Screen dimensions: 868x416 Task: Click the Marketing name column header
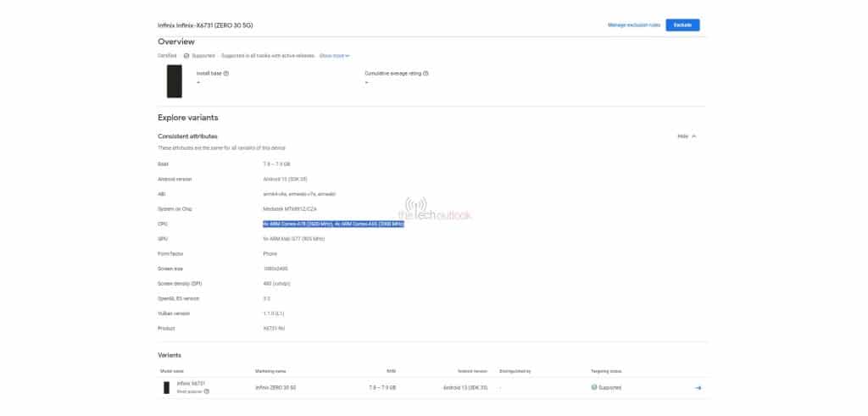coord(271,371)
